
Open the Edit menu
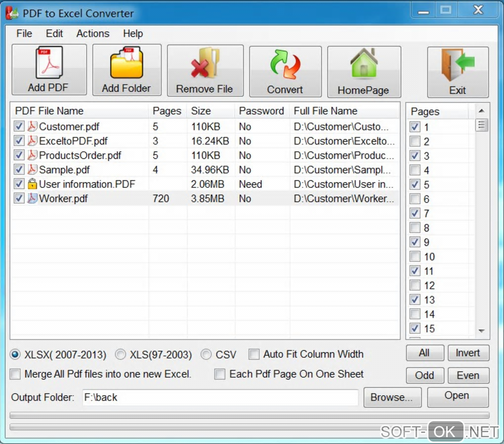(54, 34)
